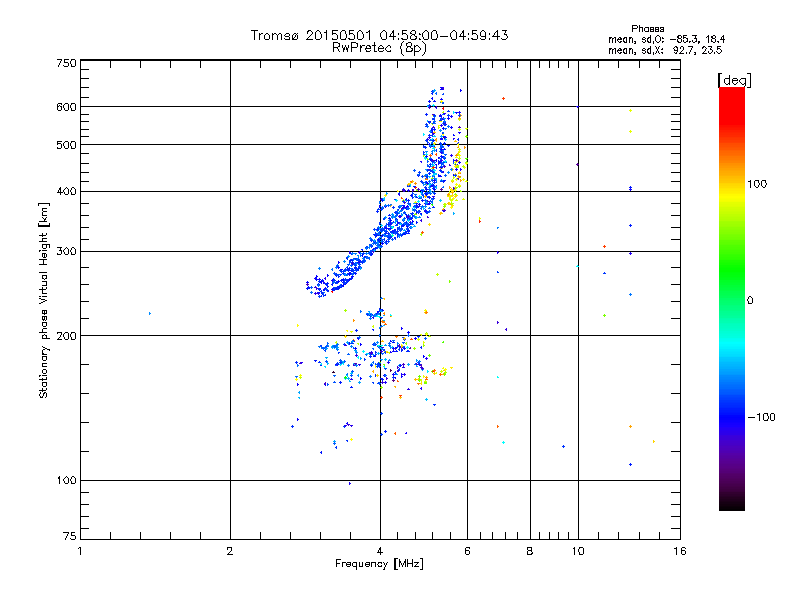Click the phase colorbar gradient
Screen dimensions: 800x600
(x=732, y=298)
